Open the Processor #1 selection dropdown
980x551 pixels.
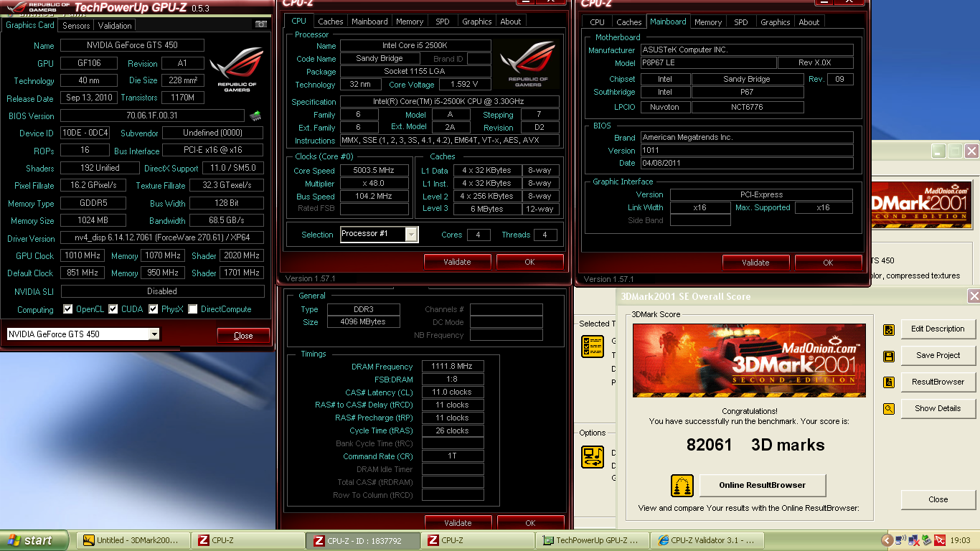pyautogui.click(x=411, y=235)
